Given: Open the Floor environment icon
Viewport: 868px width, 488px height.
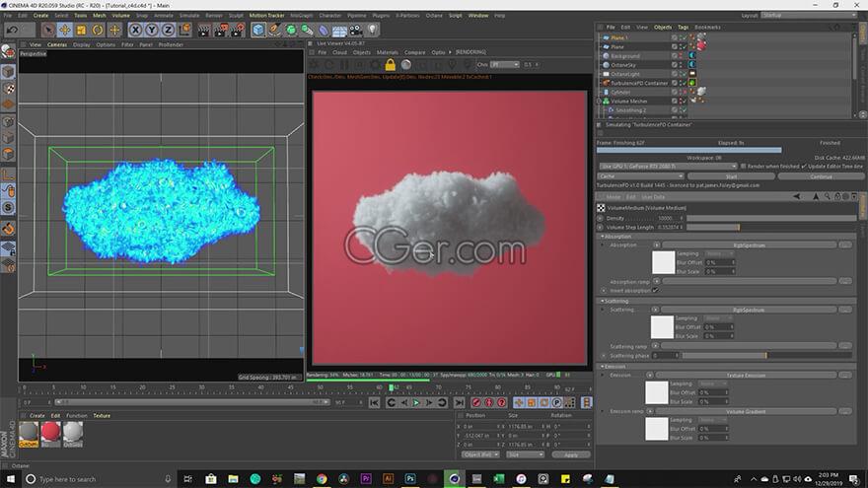Looking at the screenshot, I should click(x=339, y=31).
